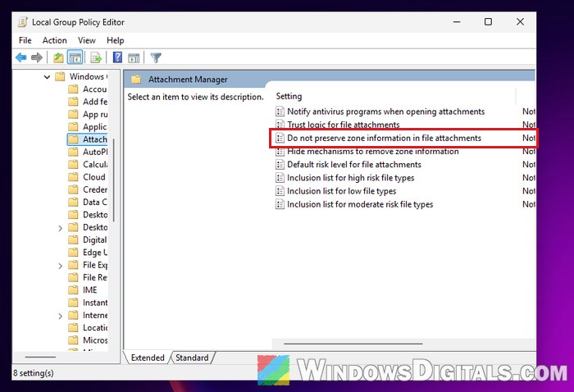Viewport: 574px width, 392px height.
Task: Open the Help menu
Action: (x=116, y=40)
